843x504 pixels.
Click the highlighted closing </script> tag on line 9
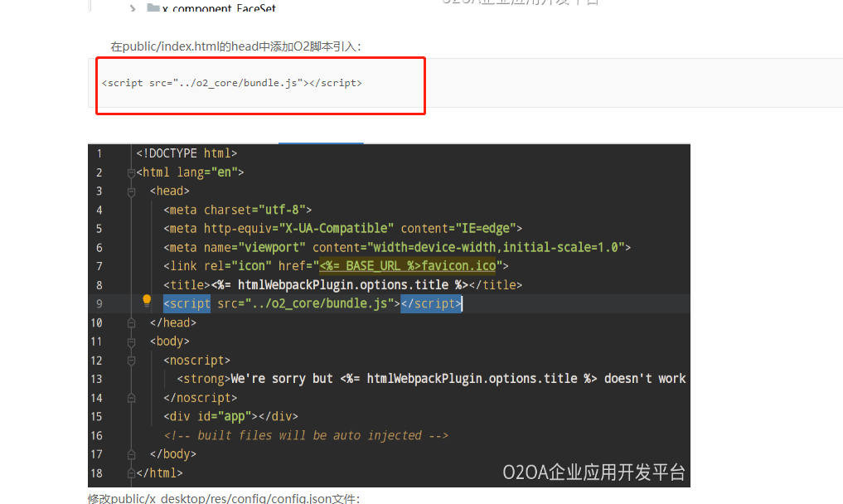click(x=431, y=303)
